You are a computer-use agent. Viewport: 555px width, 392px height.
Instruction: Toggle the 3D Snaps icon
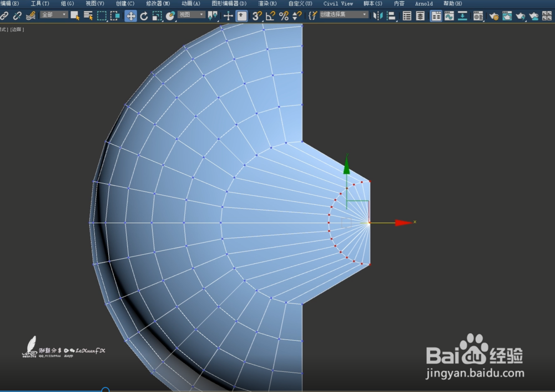tap(257, 16)
